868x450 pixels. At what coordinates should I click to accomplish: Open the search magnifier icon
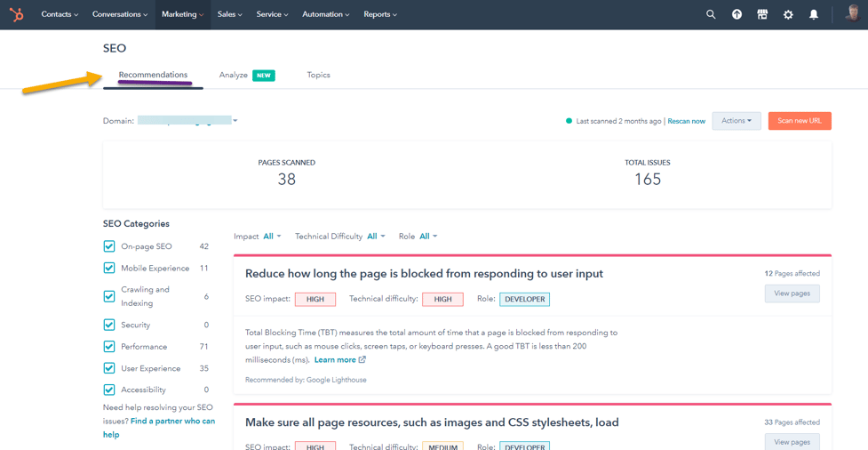click(711, 15)
